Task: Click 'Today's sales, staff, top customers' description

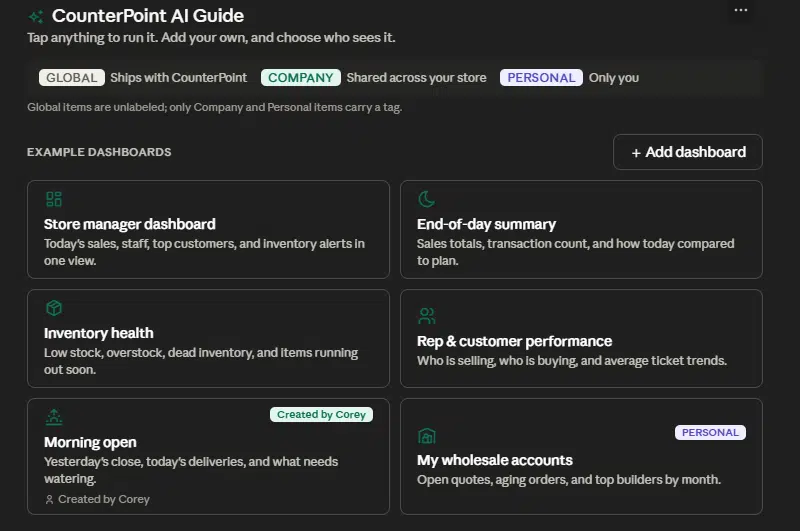Action: 204,252
